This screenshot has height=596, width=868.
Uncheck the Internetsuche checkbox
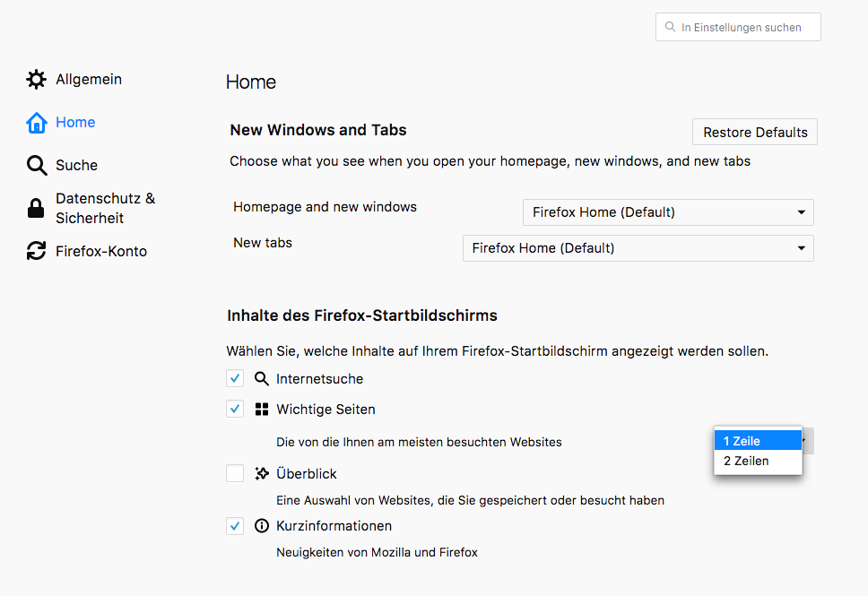click(x=235, y=379)
